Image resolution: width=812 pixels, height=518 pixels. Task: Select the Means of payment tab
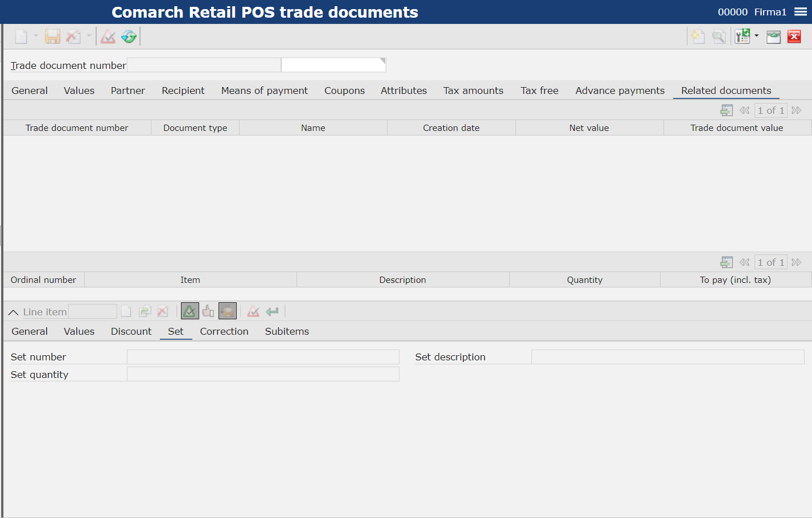[x=265, y=91]
